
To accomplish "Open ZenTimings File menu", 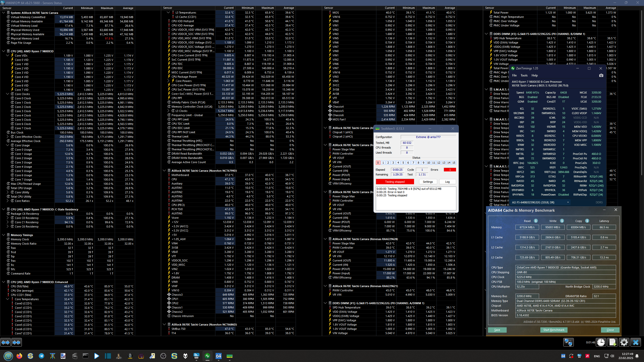I will [514, 75].
